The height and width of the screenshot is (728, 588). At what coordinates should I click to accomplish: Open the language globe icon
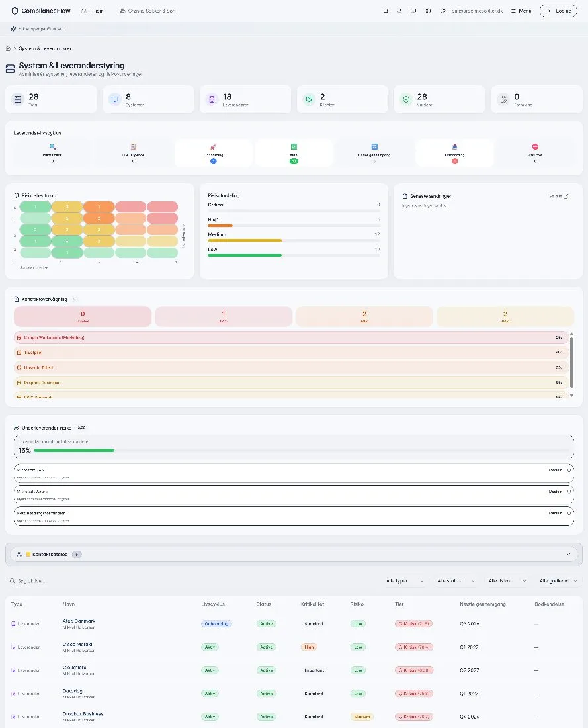(x=428, y=11)
